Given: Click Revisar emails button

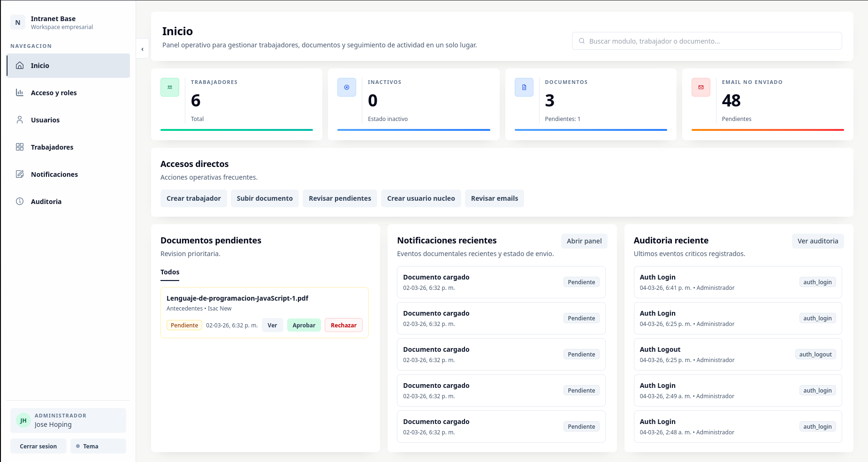Looking at the screenshot, I should pyautogui.click(x=495, y=198).
